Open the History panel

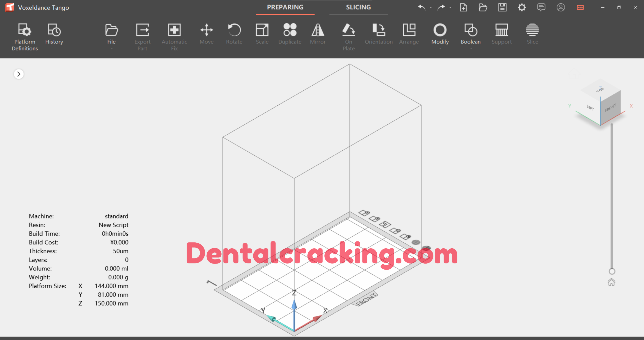tap(54, 34)
